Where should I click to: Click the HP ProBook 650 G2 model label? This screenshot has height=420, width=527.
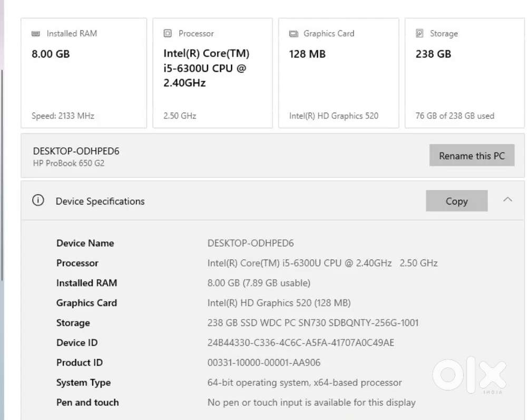(69, 163)
